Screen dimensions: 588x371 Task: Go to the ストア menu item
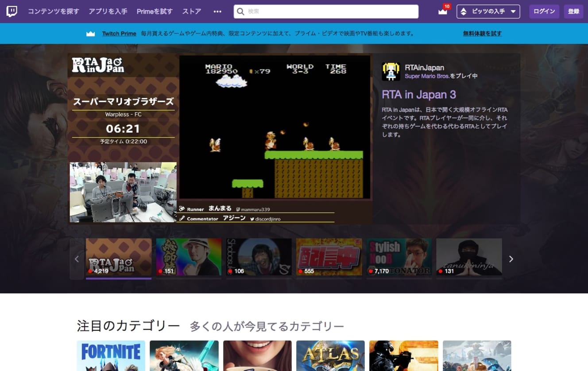192,12
